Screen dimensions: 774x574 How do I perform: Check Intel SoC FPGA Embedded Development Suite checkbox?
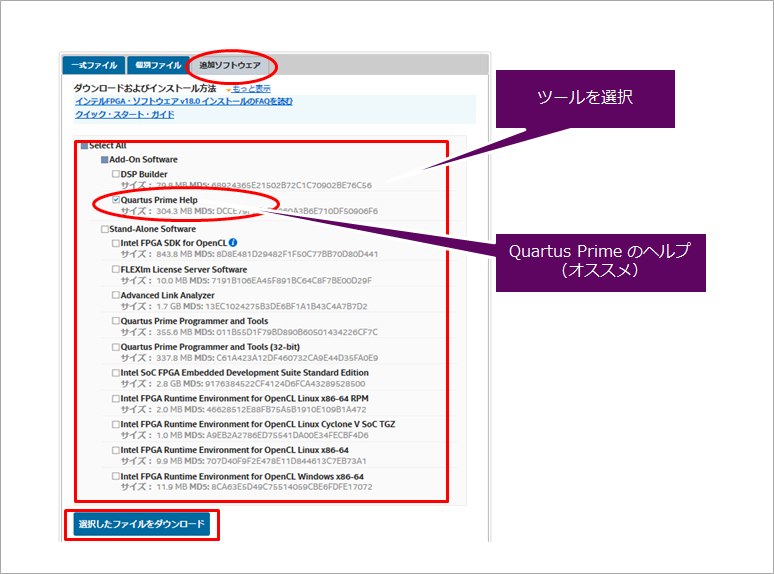(x=116, y=373)
